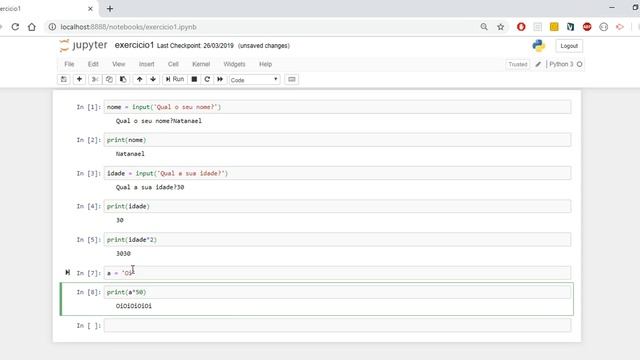Open the Edit menu
Image resolution: width=640 pixels, height=360 pixels.
(x=93, y=64)
